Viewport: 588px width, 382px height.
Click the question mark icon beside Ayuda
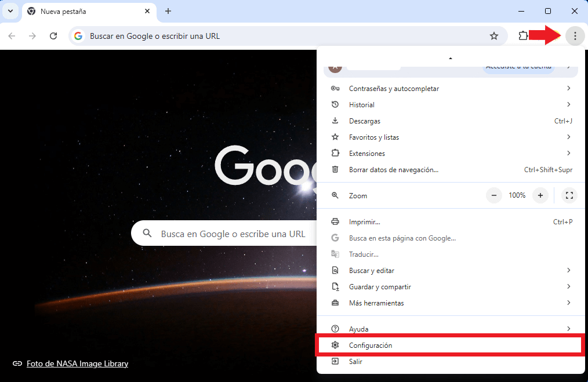pos(335,329)
